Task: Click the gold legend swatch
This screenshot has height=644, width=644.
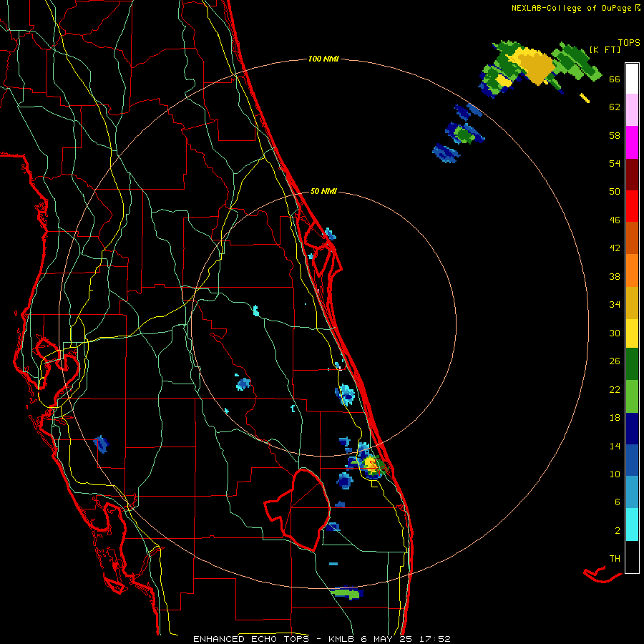Action: 632,303
